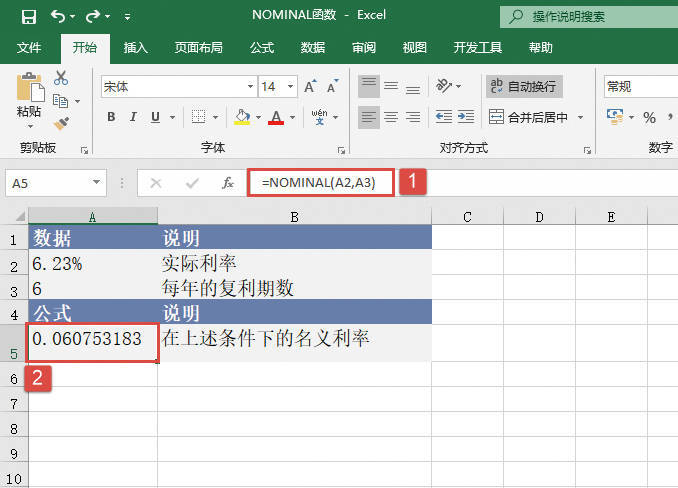Select cell A5 containing 0.060753183
The width and height of the screenshot is (678, 488).
(93, 340)
